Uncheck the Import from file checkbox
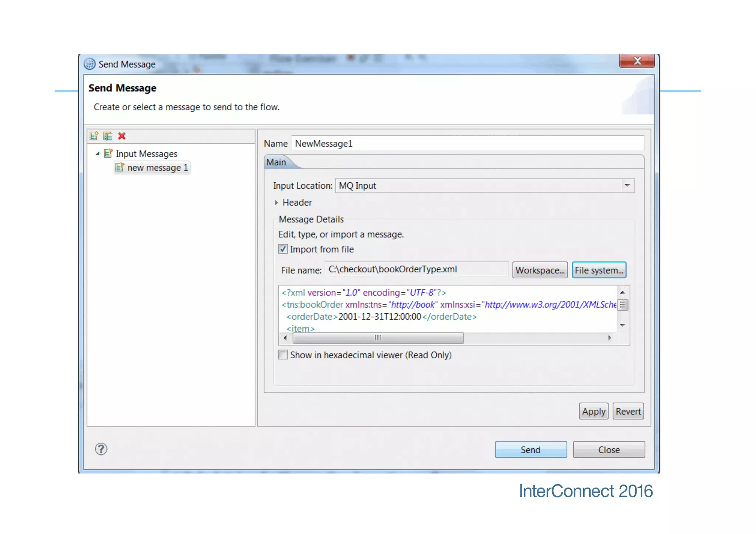 283,249
